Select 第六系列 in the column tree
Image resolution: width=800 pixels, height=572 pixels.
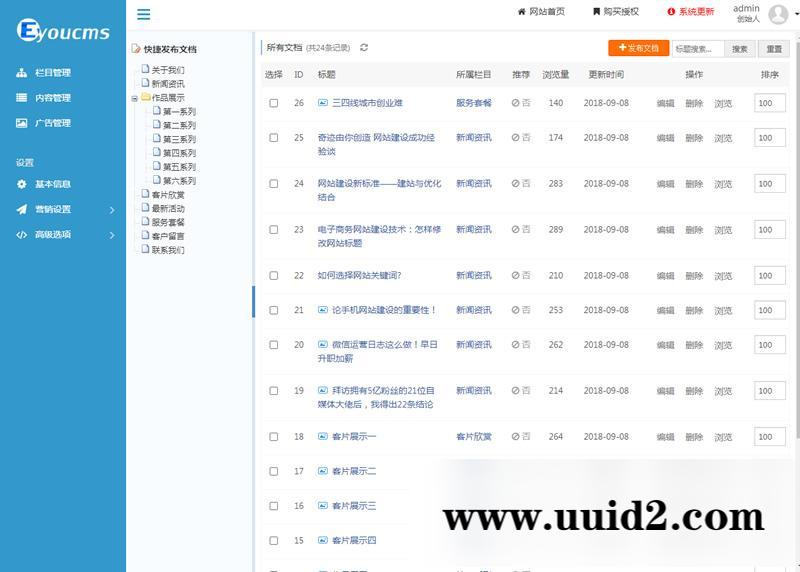click(x=179, y=180)
